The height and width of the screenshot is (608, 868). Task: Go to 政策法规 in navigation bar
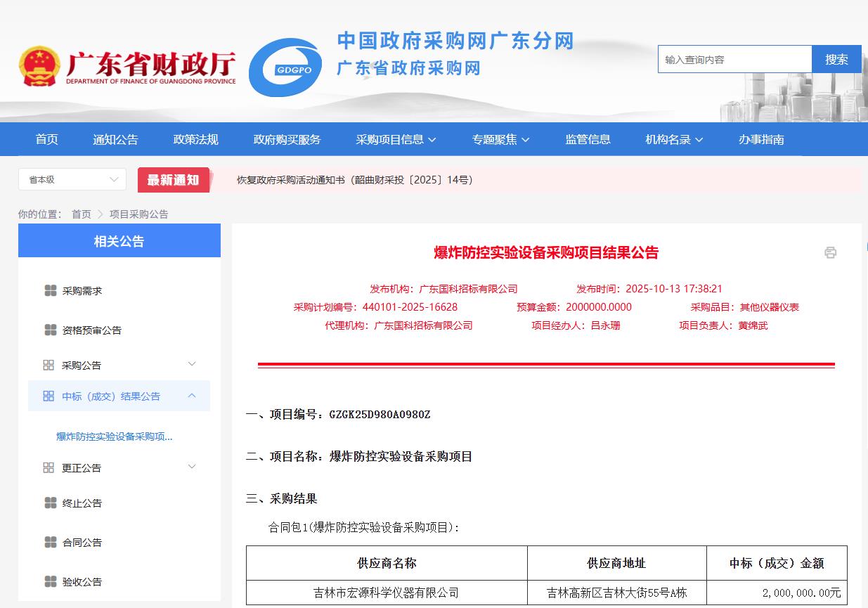pos(196,140)
